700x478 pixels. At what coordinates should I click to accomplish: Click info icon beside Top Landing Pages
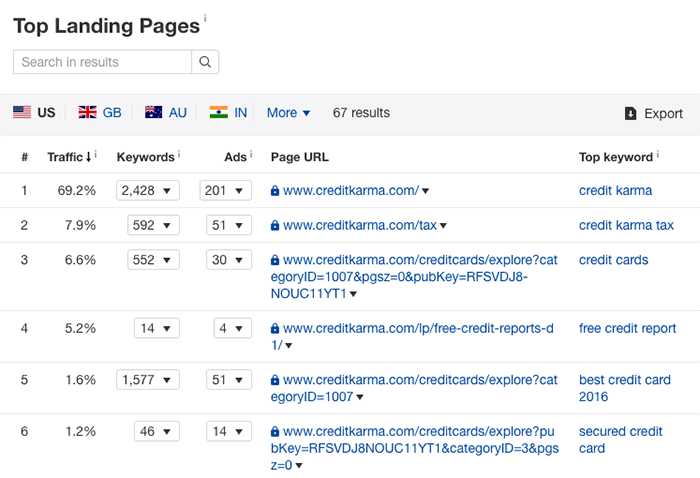(205, 18)
